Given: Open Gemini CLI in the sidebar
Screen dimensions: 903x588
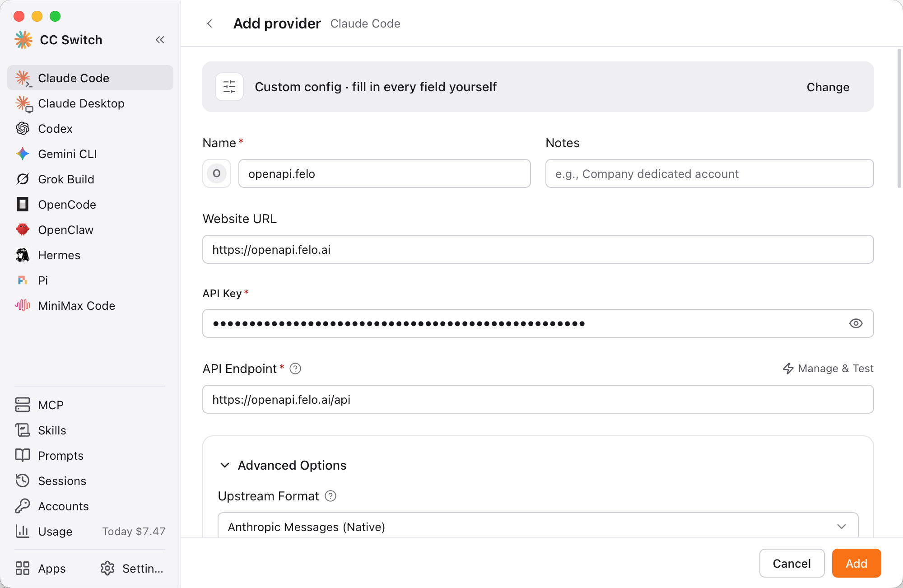Looking at the screenshot, I should pyautogui.click(x=90, y=154).
